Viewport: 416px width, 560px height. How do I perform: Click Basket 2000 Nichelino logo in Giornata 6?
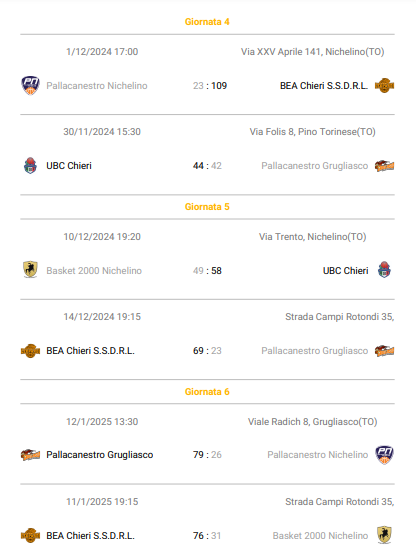point(384,535)
